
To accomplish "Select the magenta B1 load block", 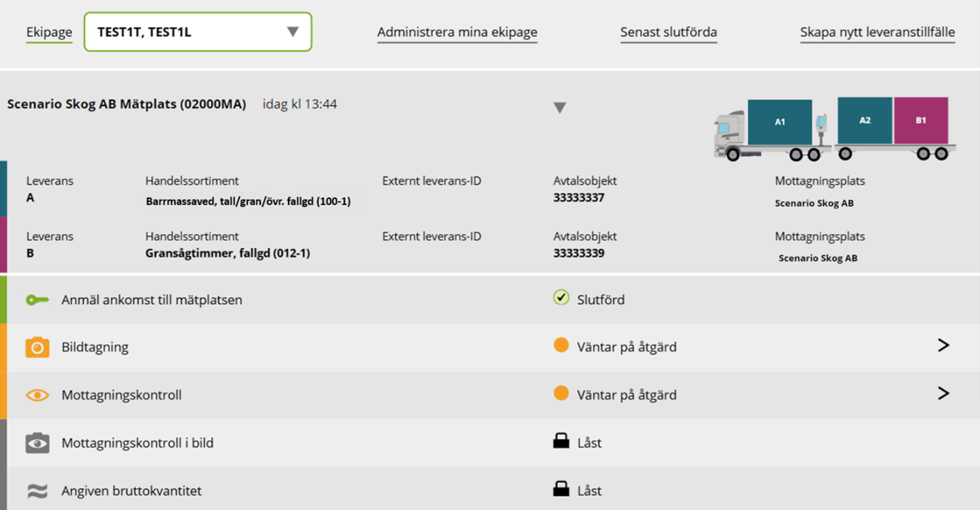I will pyautogui.click(x=921, y=120).
